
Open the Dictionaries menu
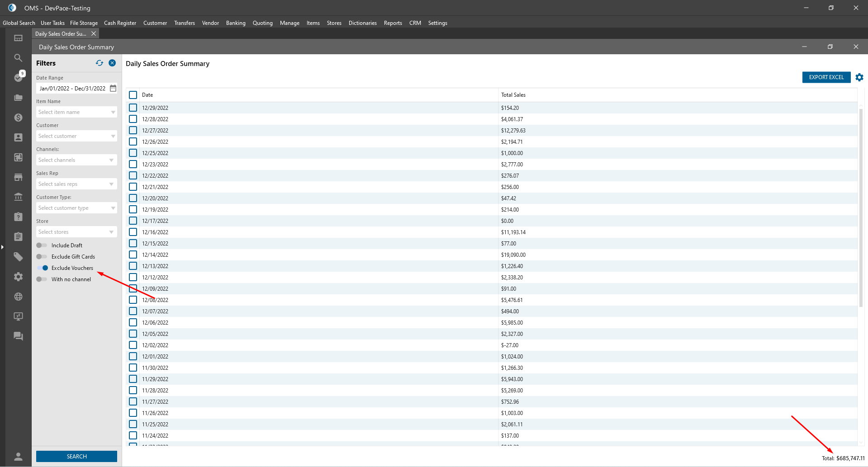point(363,23)
